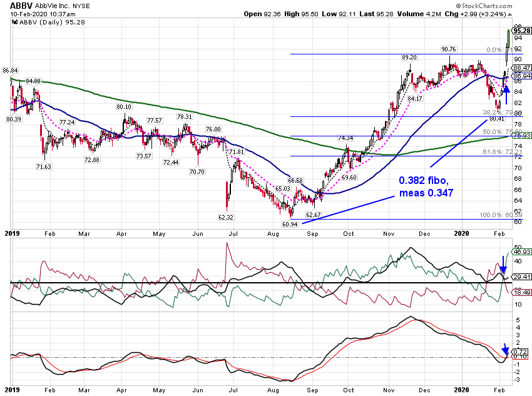
Task: Select the ABBV ticker symbol in the header
Action: coord(21,6)
